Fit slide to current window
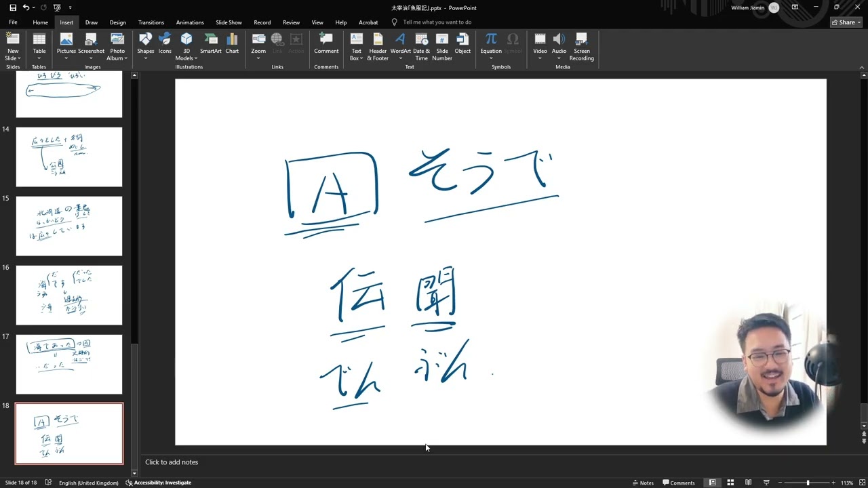 (861, 483)
